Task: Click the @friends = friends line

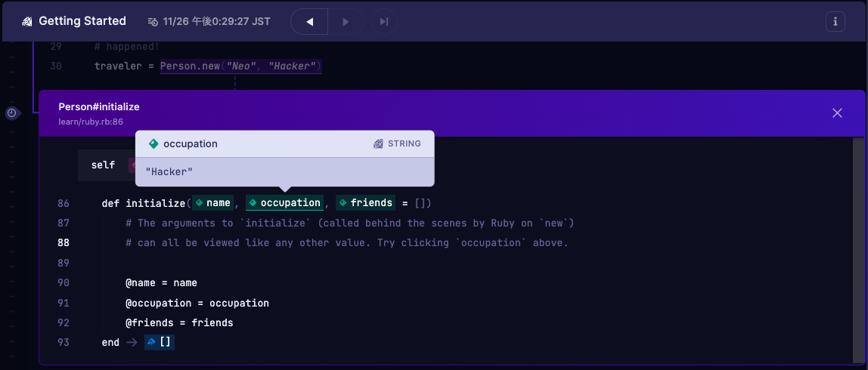Action: click(x=179, y=323)
